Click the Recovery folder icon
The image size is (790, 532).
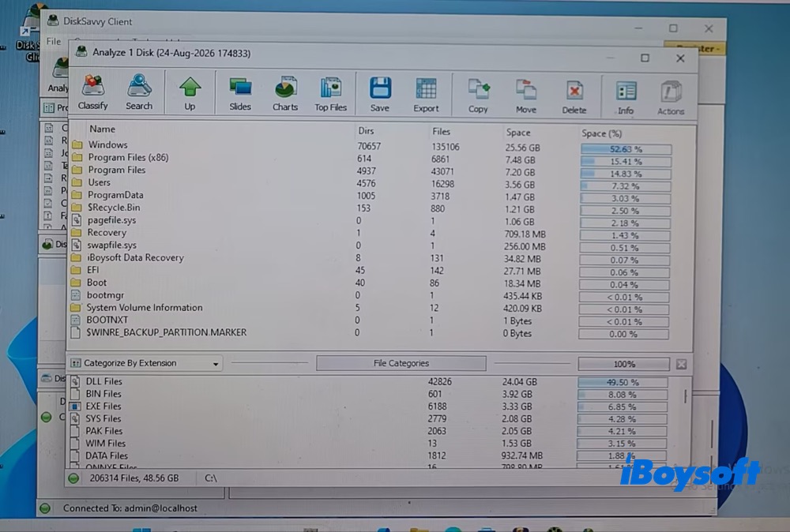77,233
